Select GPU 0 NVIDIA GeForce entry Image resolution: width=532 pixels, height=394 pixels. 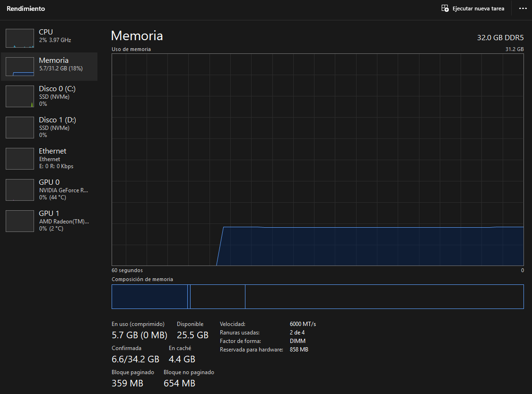(x=49, y=189)
